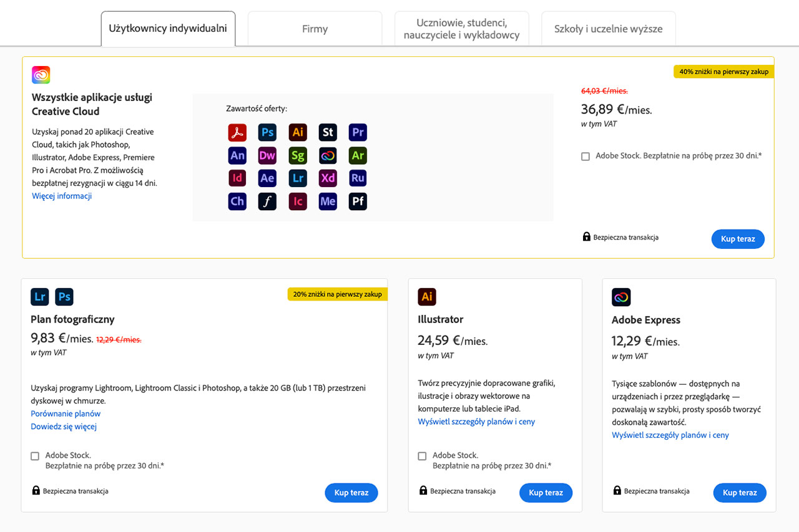
Task: Switch to the Firmy tab
Action: pos(315,29)
